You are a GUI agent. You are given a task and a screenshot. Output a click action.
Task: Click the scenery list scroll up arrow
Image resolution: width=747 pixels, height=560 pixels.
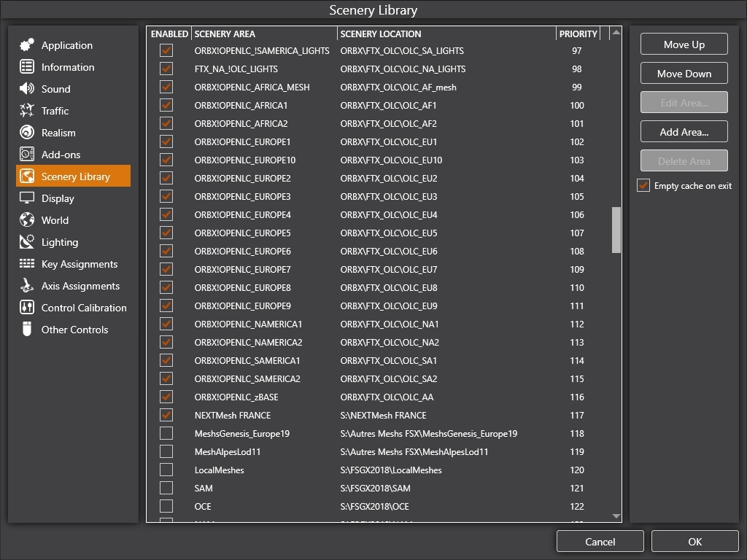pyautogui.click(x=616, y=33)
